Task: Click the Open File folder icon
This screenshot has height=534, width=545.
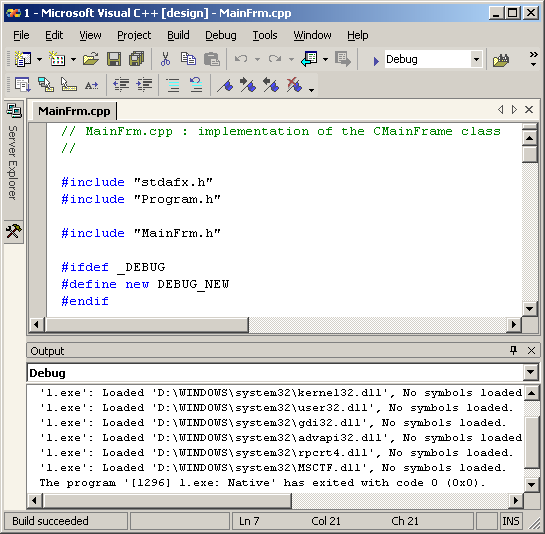Action: (x=91, y=59)
